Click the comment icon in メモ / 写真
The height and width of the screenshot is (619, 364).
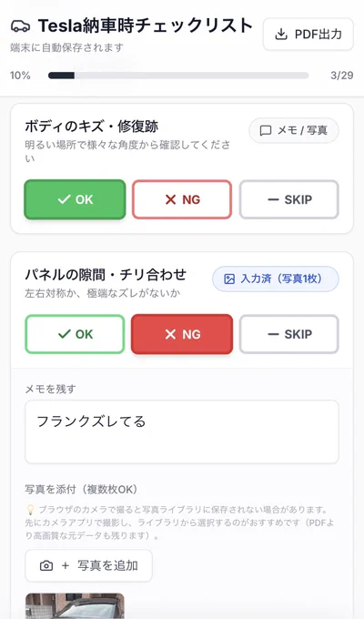pos(266,131)
